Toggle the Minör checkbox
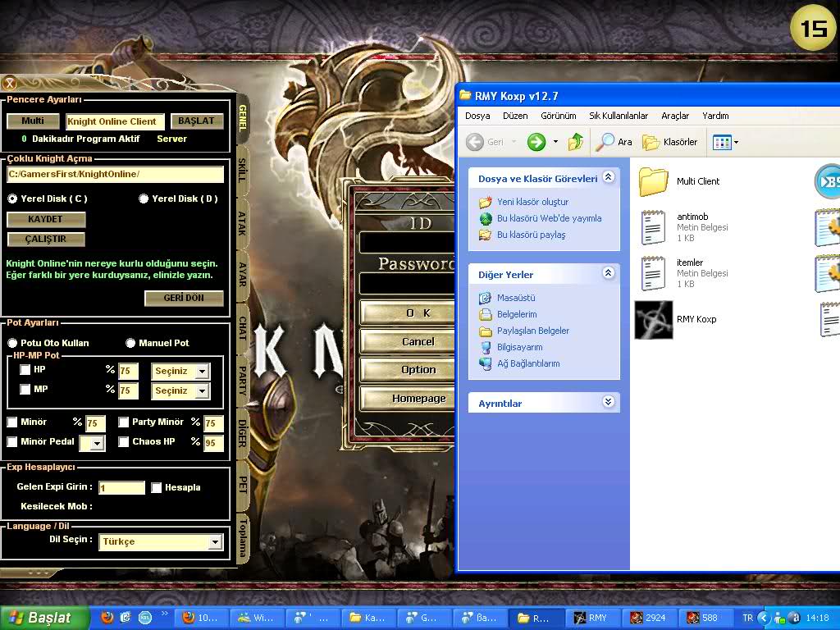This screenshot has height=630, width=840. (11, 422)
